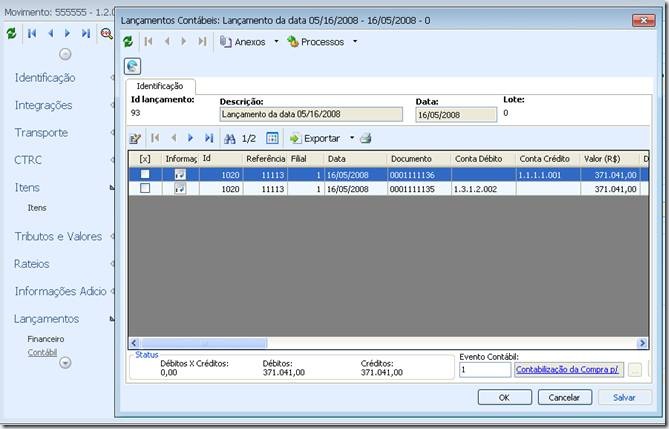The width and height of the screenshot is (669, 429).
Task: Go to previous row in grid toolbar
Action: coord(174,138)
